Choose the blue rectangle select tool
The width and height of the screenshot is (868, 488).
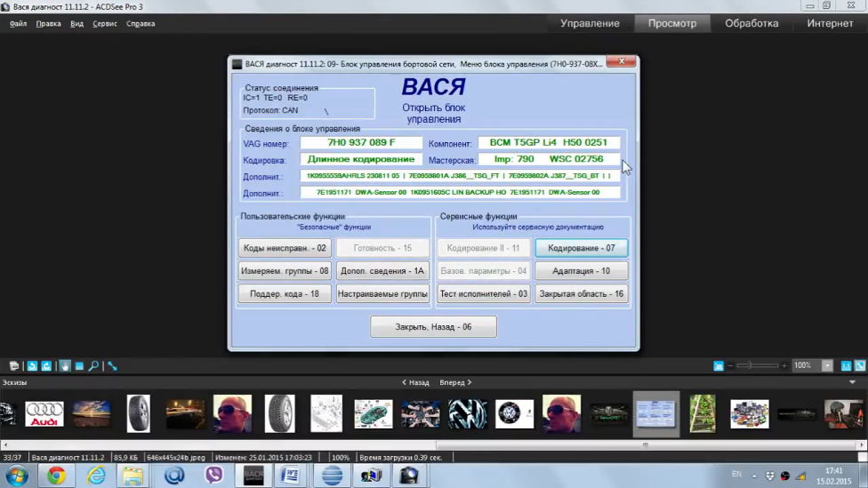pos(79,365)
